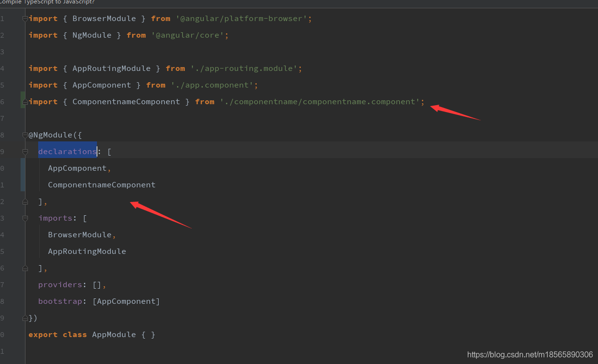The image size is (598, 364).
Task: Click the class keyword
Action: tap(75, 335)
